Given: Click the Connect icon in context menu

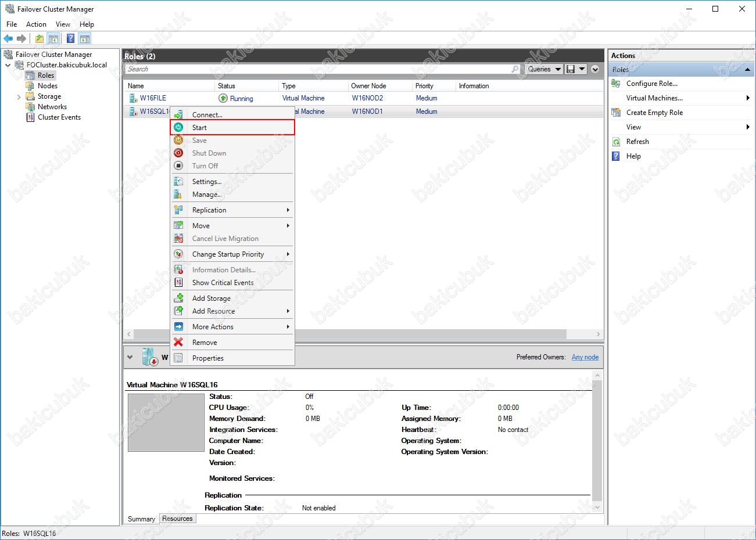Looking at the screenshot, I should pos(178,115).
